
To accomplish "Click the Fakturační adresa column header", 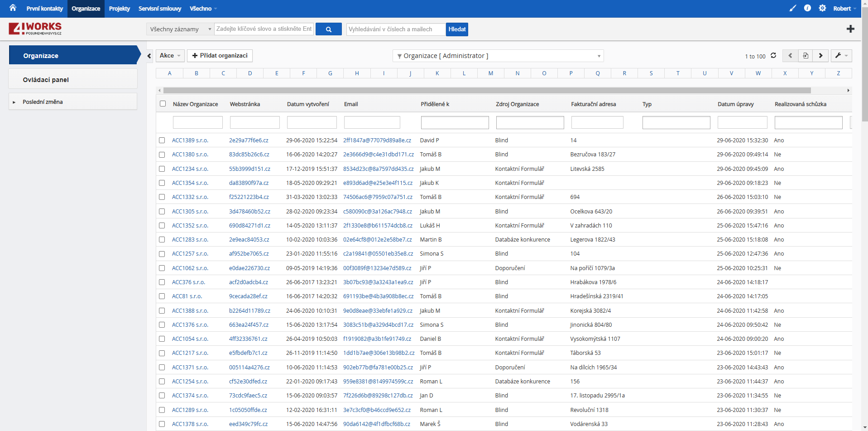I will pyautogui.click(x=594, y=104).
